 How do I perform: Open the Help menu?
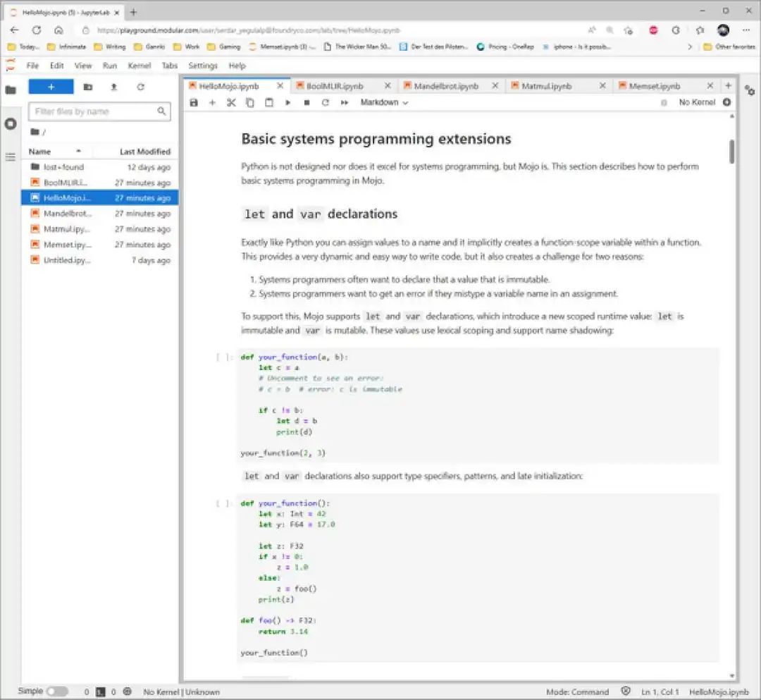[237, 66]
